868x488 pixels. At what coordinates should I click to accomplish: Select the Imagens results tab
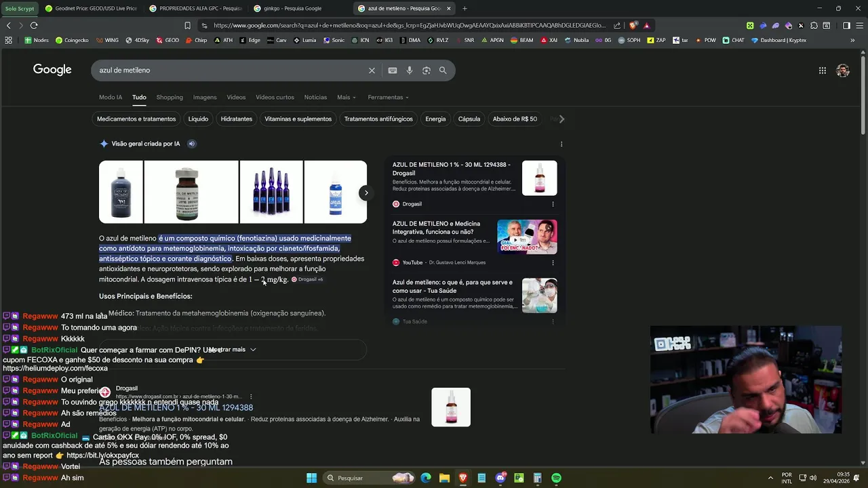(205, 97)
